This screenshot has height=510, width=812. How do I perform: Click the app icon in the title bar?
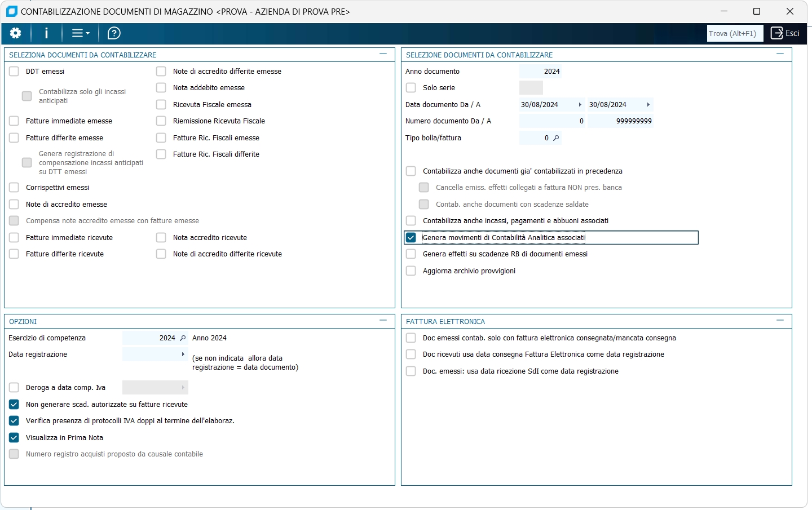[x=11, y=11]
